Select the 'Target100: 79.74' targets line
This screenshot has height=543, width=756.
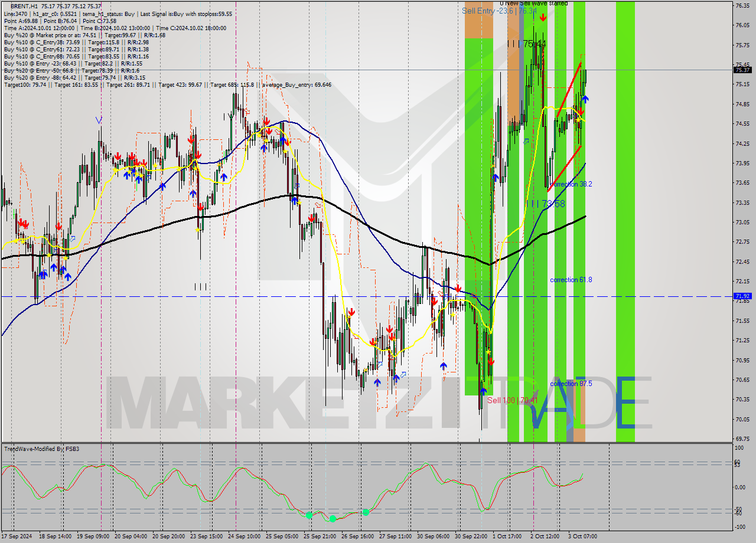[x=167, y=84]
